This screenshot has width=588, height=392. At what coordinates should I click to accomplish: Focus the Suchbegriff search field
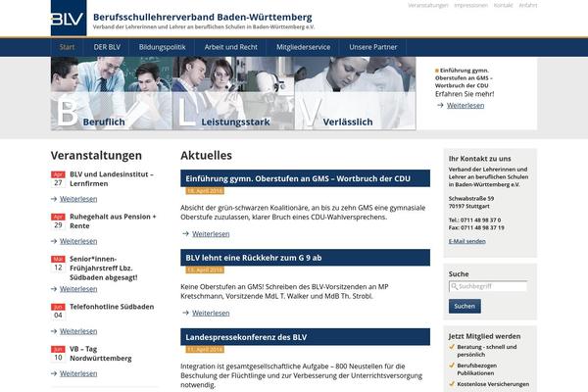pyautogui.click(x=488, y=286)
